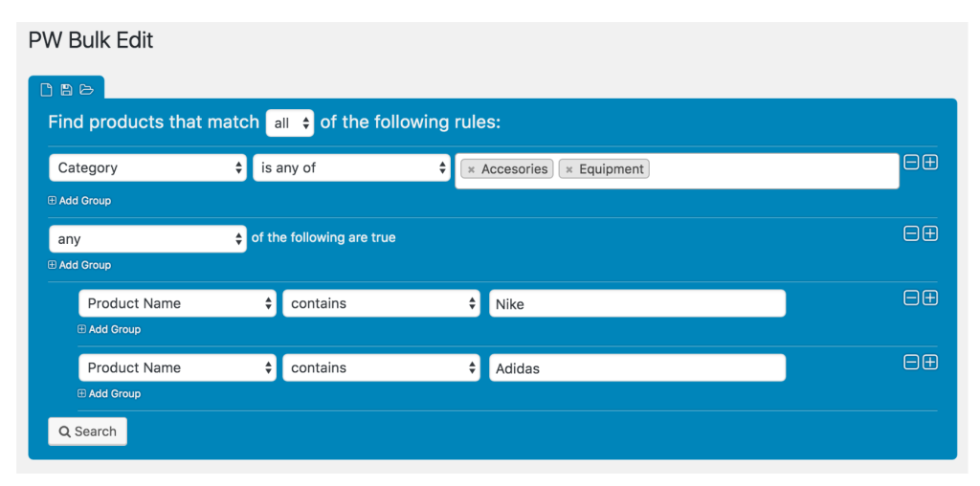Click Add Group under the Category rule
Screen dimensions: 980x486
click(79, 201)
